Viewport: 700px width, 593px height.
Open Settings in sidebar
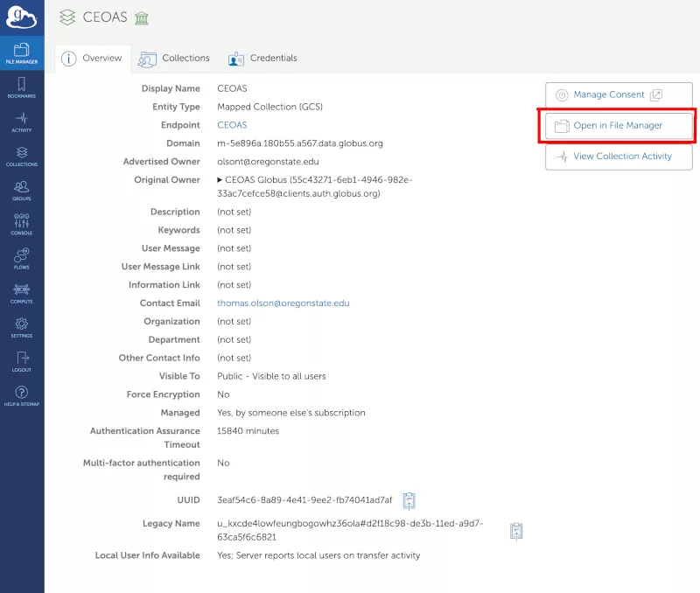click(21, 327)
